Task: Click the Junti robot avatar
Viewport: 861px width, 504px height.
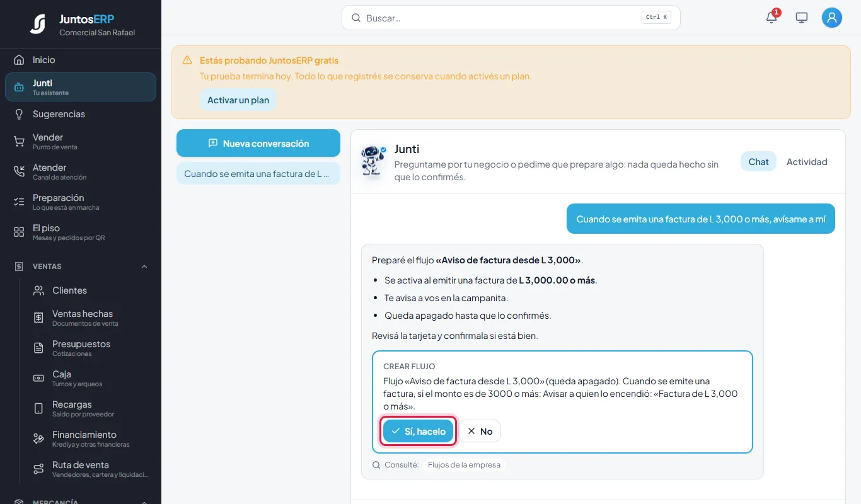Action: (374, 161)
